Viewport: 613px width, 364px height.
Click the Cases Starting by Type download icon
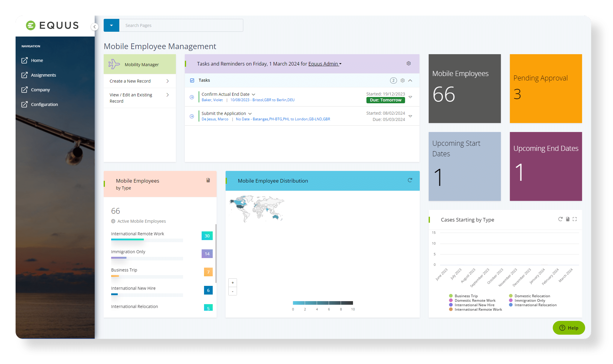(x=567, y=219)
